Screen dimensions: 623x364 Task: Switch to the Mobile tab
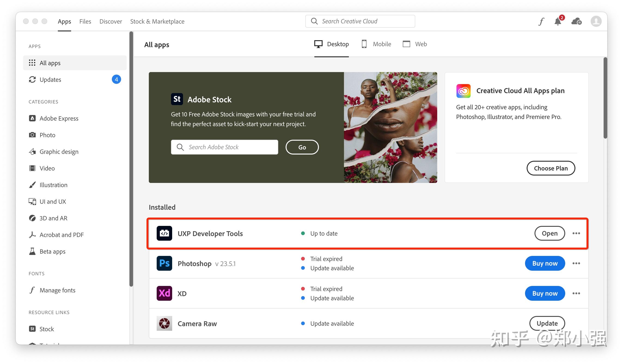(376, 44)
